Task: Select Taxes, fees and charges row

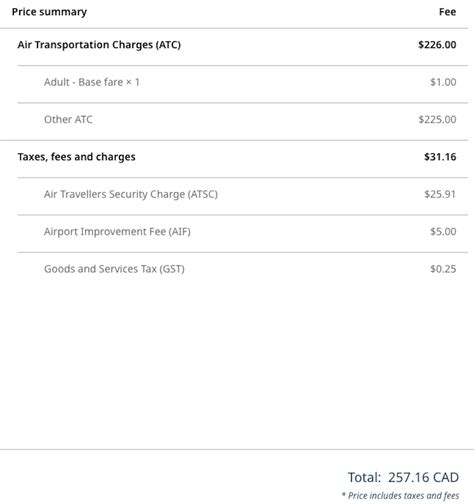Action: [237, 157]
